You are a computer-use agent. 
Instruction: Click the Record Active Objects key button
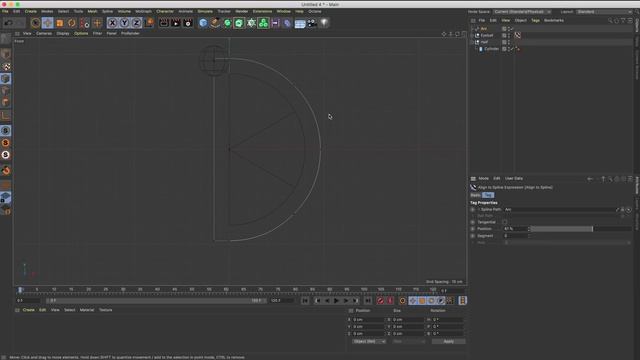pyautogui.click(x=380, y=301)
